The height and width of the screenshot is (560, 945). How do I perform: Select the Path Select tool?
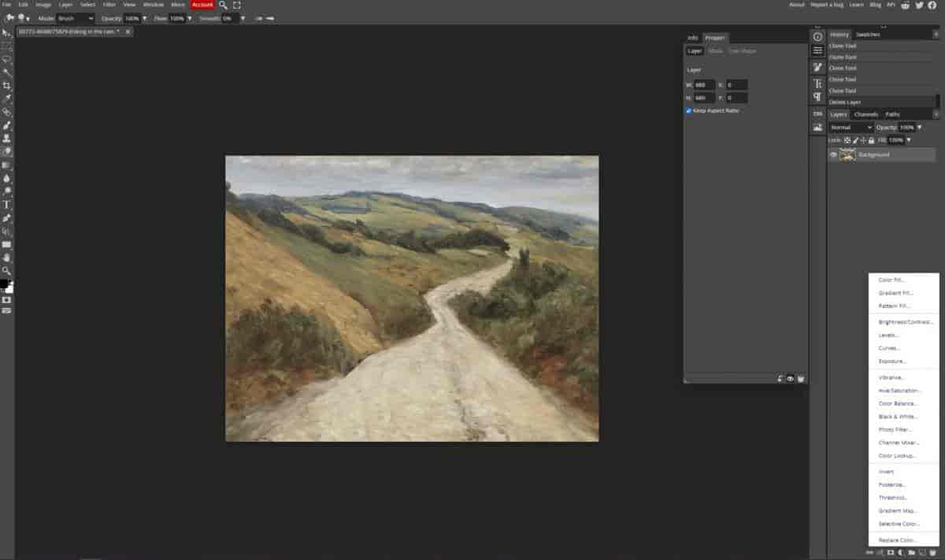point(6,232)
